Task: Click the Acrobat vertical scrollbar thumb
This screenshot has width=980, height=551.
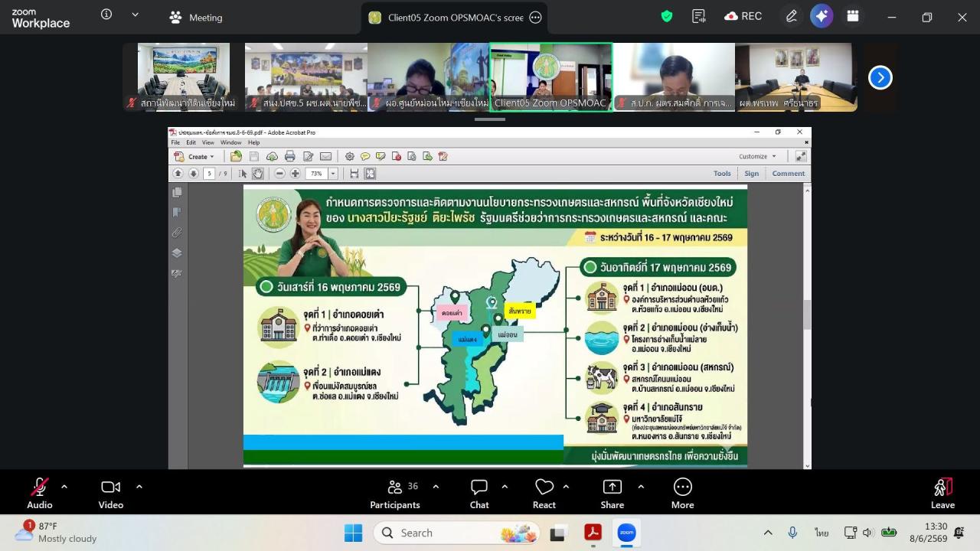Action: (x=807, y=315)
